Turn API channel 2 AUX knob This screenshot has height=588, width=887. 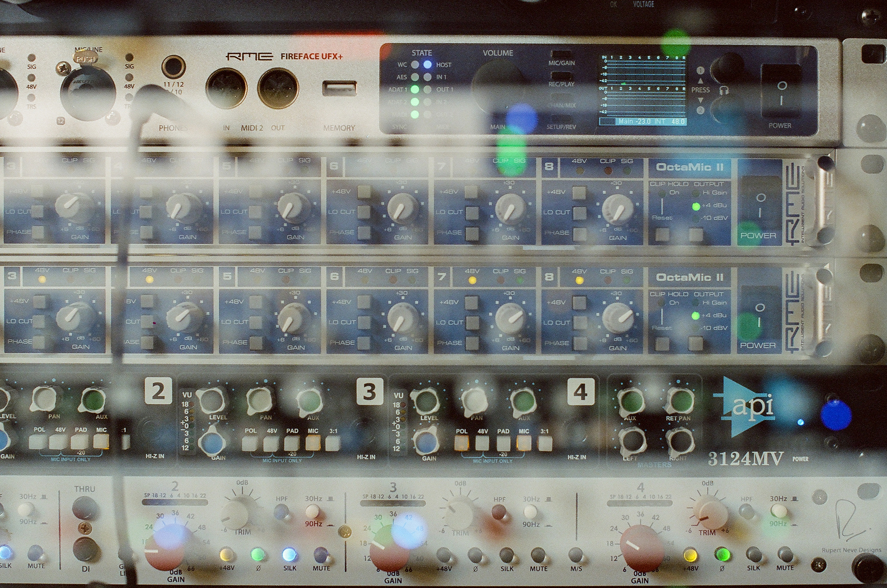point(310,401)
